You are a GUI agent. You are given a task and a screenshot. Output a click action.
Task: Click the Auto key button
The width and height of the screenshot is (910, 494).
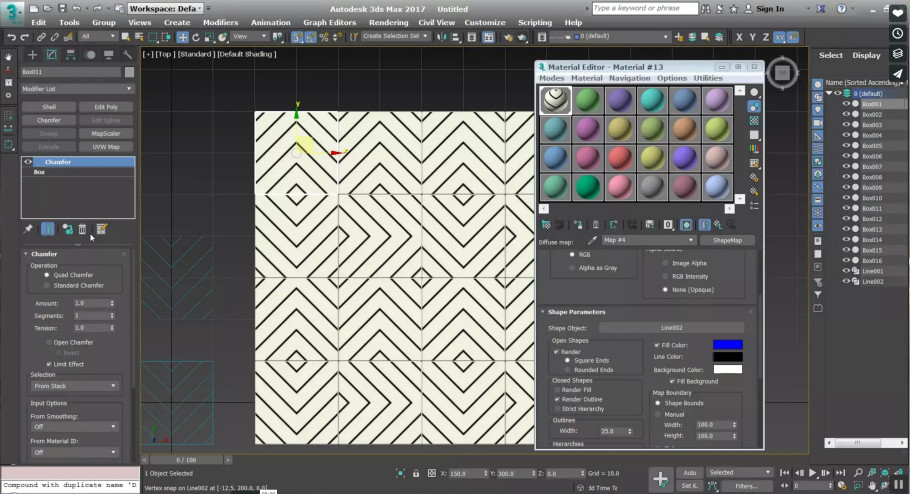coord(689,473)
